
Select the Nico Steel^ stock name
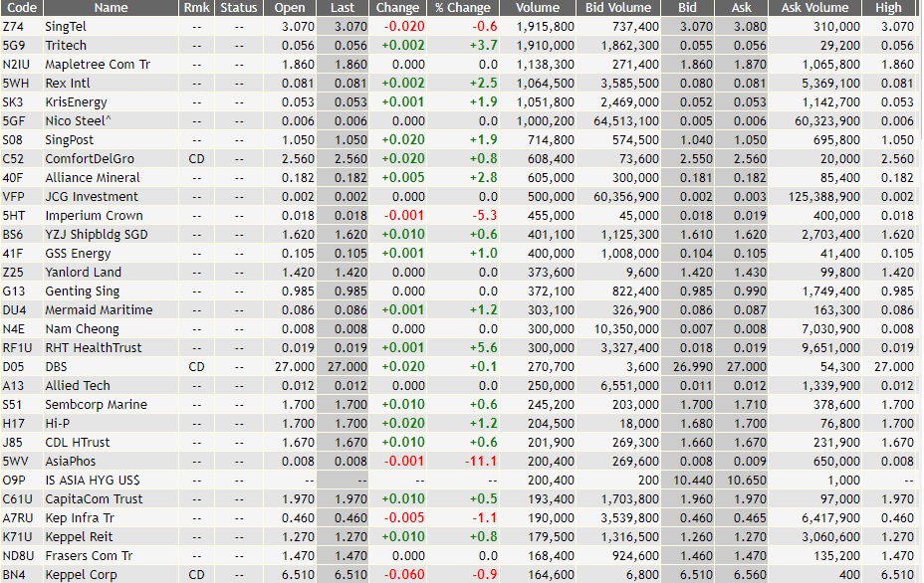pyautogui.click(x=78, y=120)
